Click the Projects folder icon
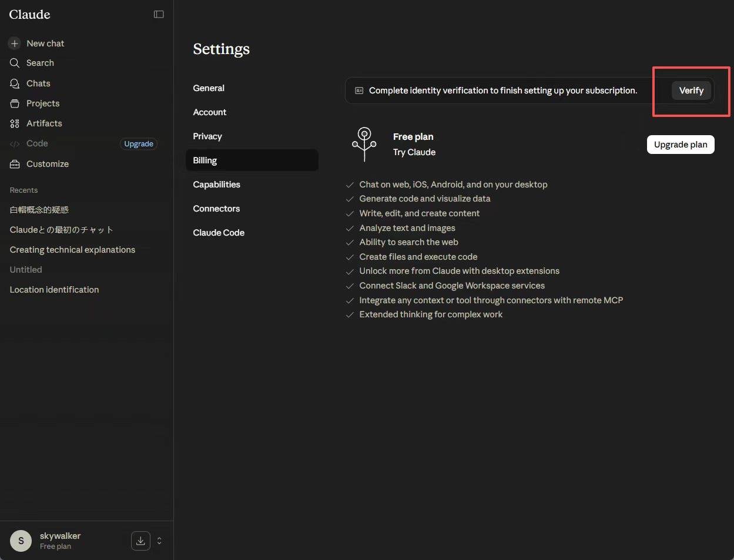This screenshot has width=734, height=560. tap(15, 103)
